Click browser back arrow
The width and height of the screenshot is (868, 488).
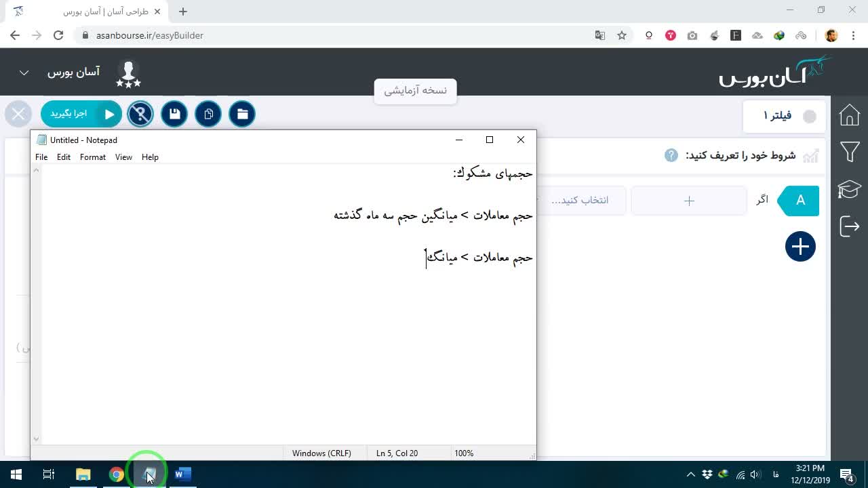pos(15,35)
